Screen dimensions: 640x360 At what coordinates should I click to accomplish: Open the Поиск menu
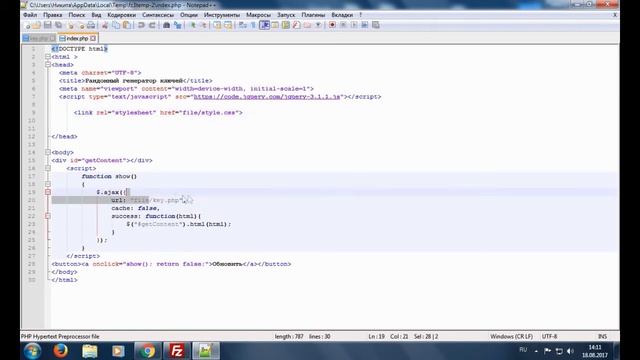coord(77,15)
